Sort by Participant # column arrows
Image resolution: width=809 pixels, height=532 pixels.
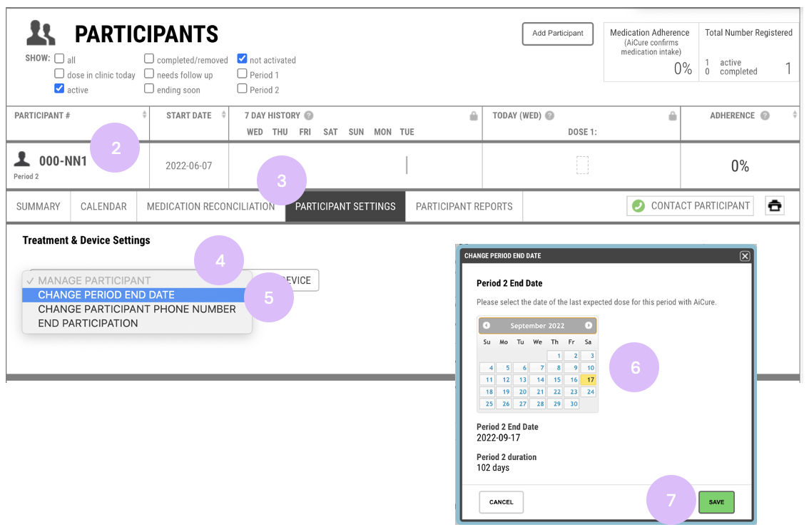tap(144, 115)
